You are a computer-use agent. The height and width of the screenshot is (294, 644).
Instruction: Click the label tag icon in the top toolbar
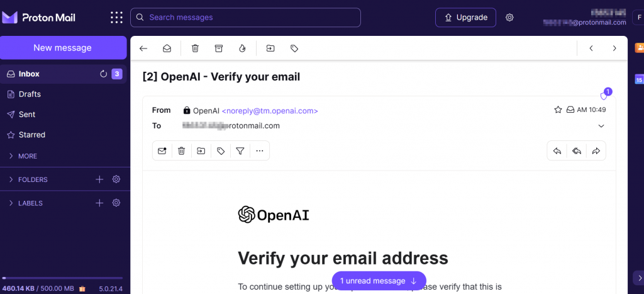click(294, 48)
